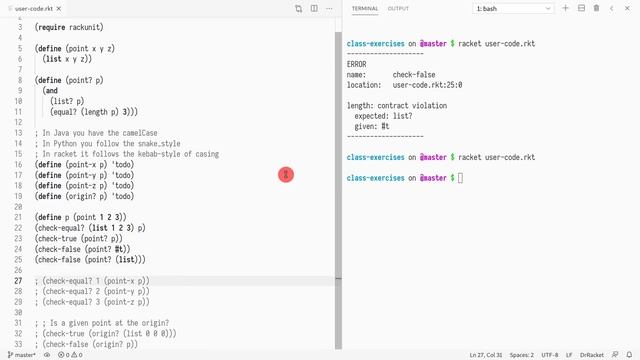Click on '(define (point-y p) 'todo)' line
The width and height of the screenshot is (640, 360).
[84, 175]
